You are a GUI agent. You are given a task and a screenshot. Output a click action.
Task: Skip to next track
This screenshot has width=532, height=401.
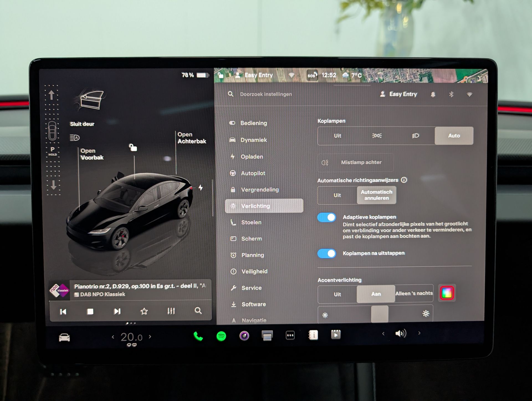tap(117, 311)
